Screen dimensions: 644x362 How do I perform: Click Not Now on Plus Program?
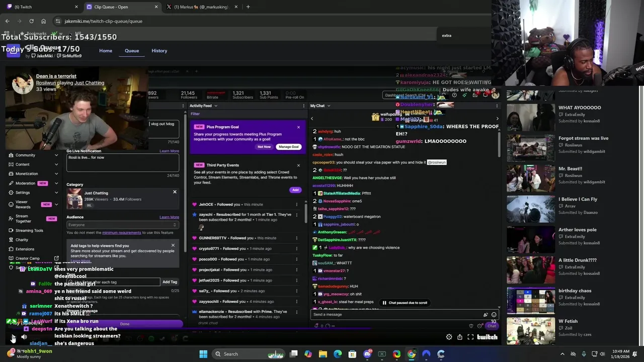click(264, 147)
